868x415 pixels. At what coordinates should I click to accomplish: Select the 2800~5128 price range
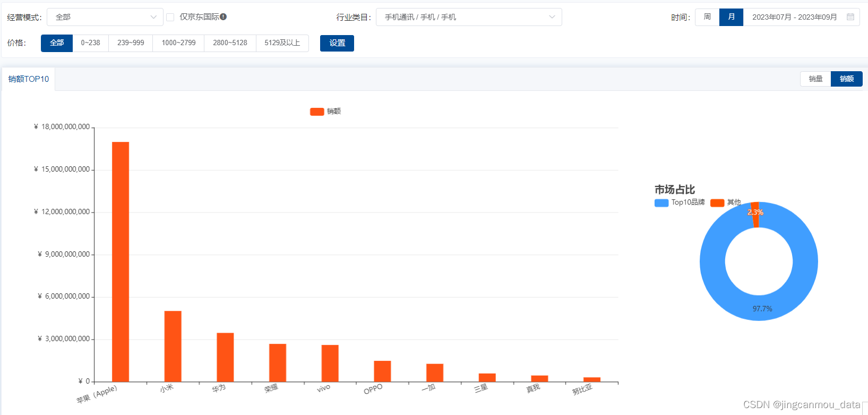tap(230, 43)
